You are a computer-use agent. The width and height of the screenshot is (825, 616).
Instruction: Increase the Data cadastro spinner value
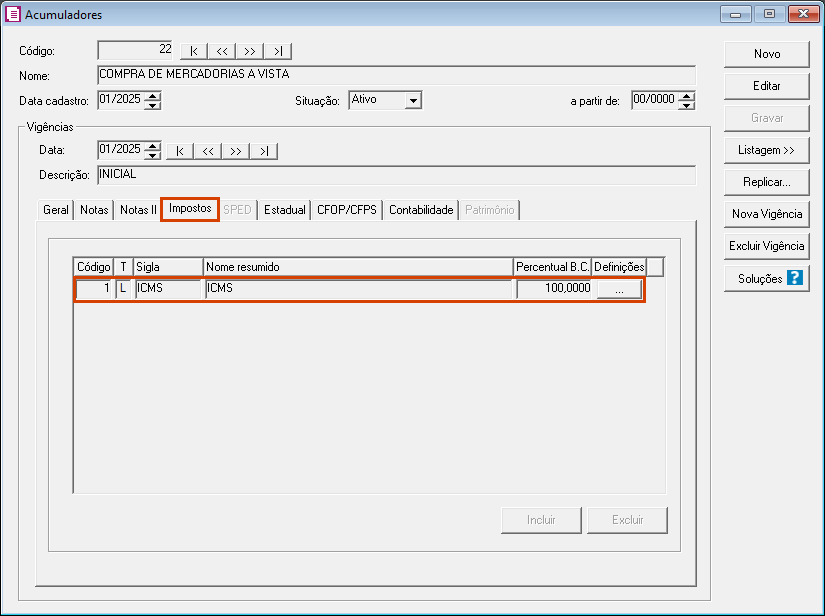point(153,96)
